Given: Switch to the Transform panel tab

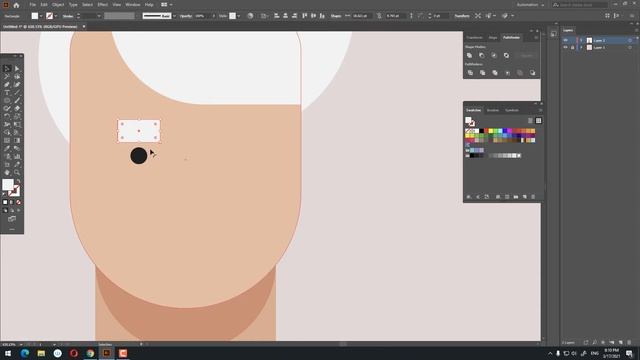Looking at the screenshot, I should coord(474,38).
